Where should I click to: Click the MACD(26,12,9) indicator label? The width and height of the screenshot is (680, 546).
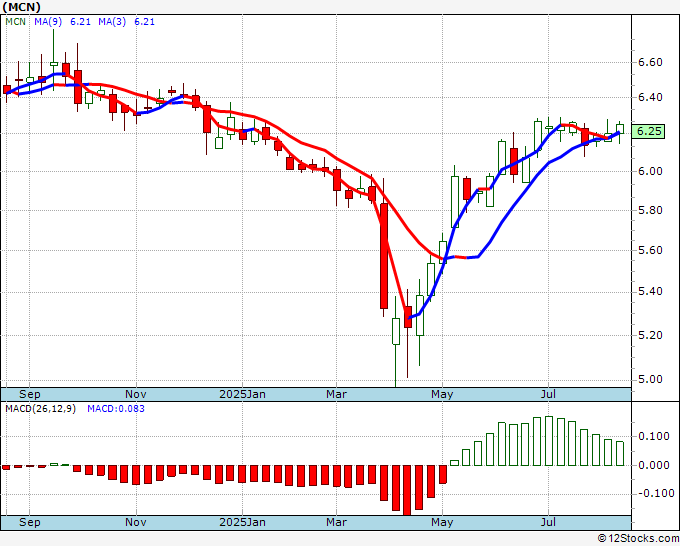[40, 409]
